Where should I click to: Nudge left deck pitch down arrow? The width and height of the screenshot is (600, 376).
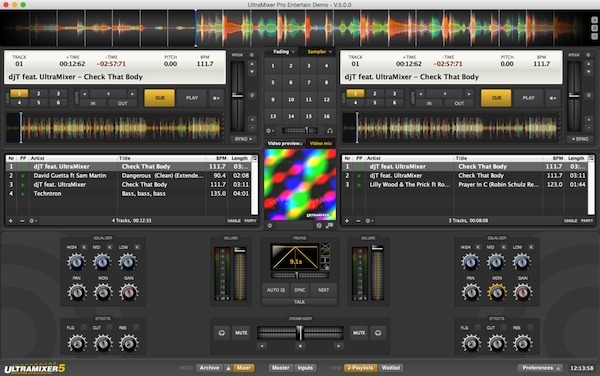(252, 72)
